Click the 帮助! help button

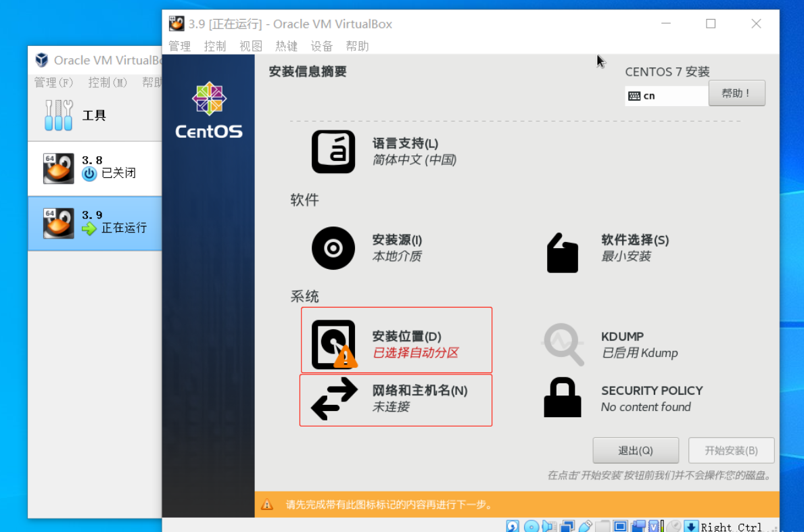737,93
